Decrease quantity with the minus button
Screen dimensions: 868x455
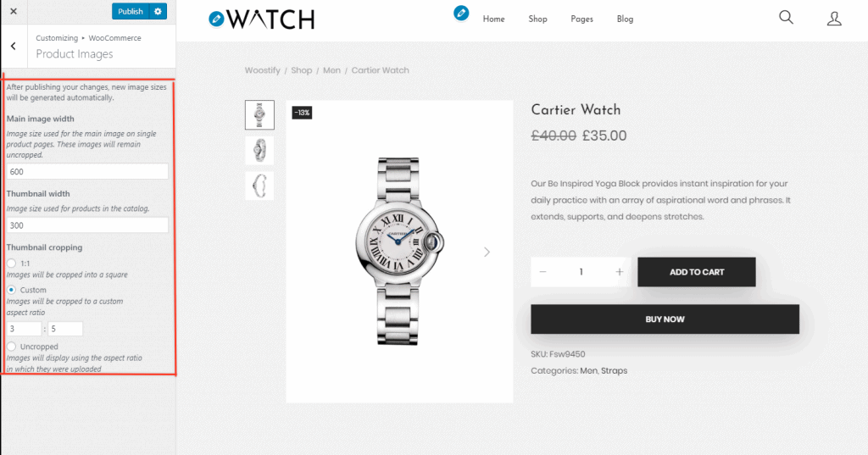coord(542,272)
